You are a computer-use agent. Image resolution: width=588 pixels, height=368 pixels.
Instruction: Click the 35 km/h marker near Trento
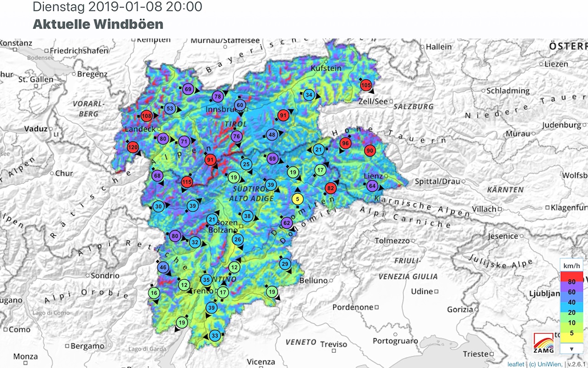(207, 279)
